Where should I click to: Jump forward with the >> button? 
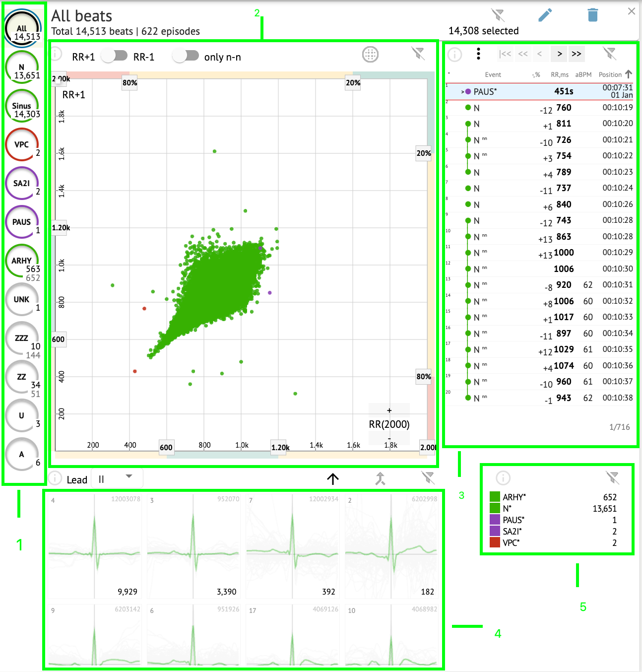tap(576, 54)
